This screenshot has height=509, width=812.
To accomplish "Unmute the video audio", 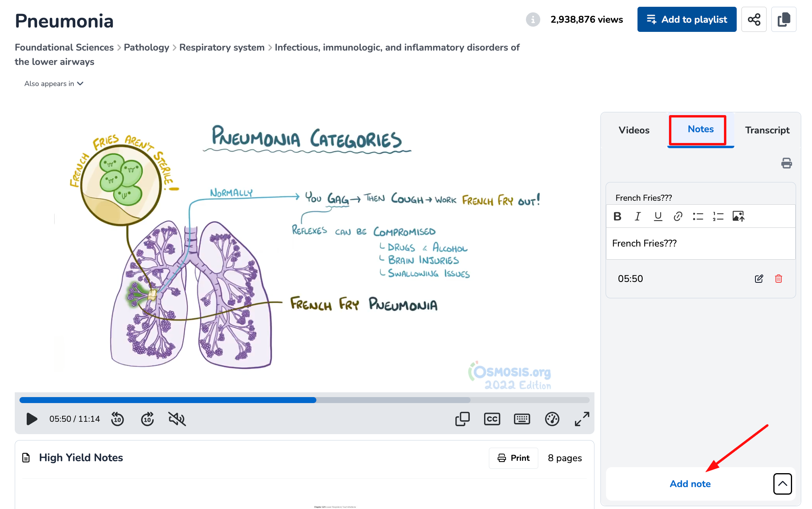I will (x=177, y=419).
